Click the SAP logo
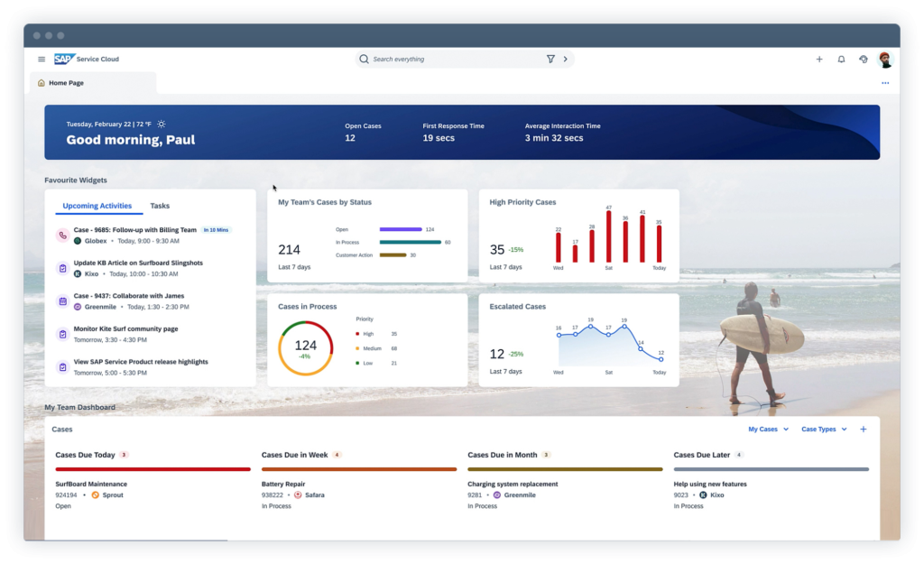Viewport: 924px width, 564px height. coord(63,60)
